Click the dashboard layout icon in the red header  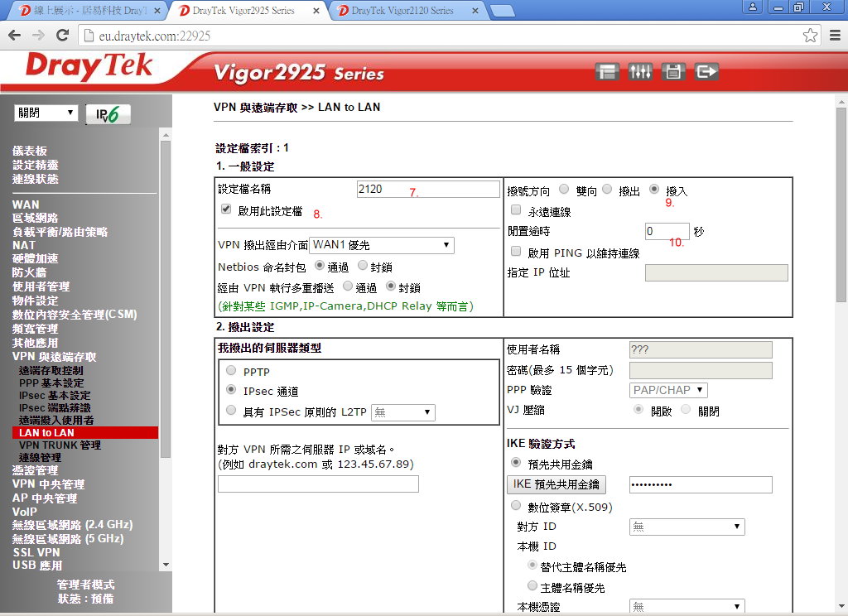point(607,71)
